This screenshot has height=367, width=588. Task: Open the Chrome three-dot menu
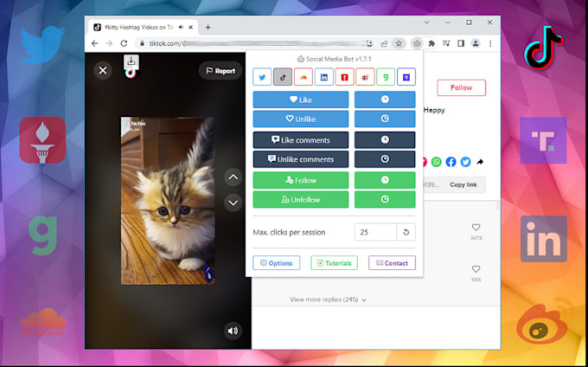490,43
